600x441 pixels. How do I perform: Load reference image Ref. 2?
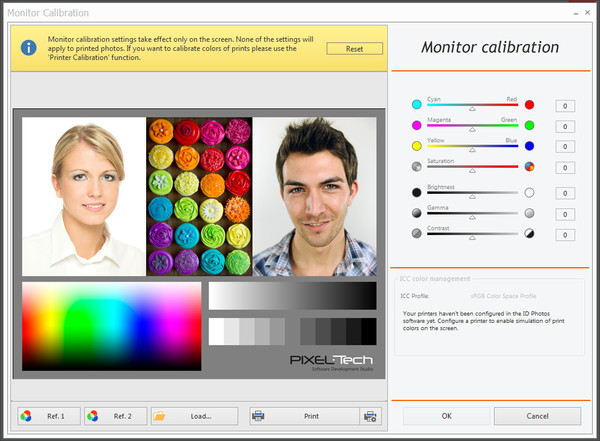114,416
